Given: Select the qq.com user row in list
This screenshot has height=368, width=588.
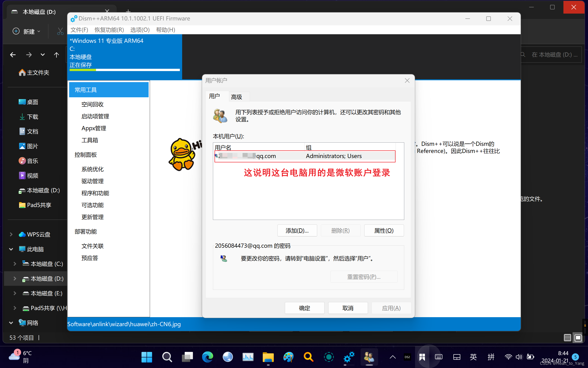Looking at the screenshot, I should 305,156.
